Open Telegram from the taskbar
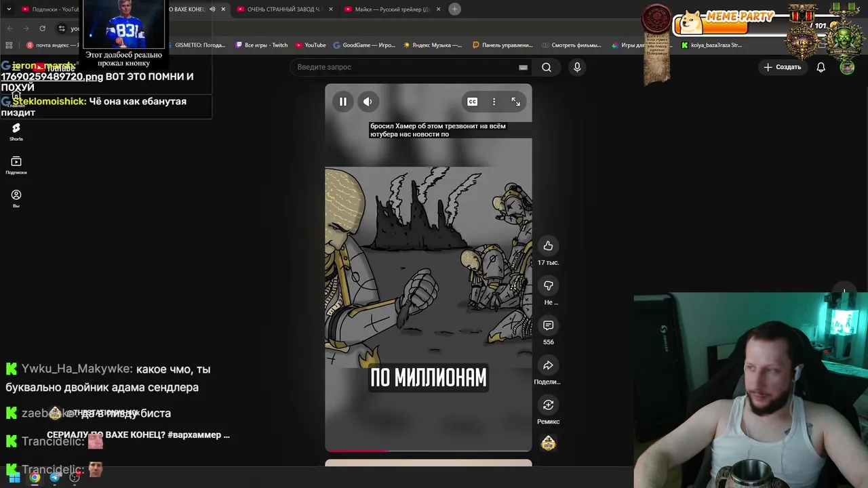Viewport: 868px width, 488px height. [55, 477]
